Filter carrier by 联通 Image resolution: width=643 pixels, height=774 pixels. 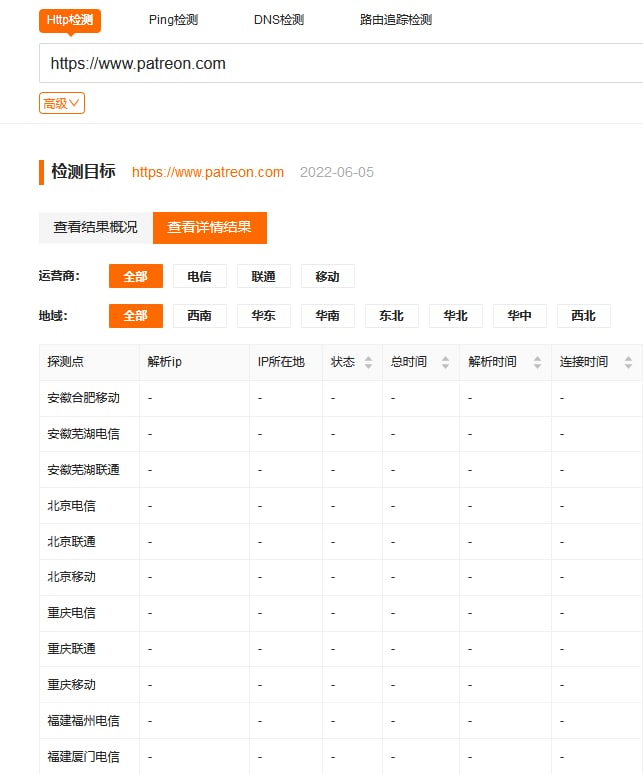tap(263, 276)
